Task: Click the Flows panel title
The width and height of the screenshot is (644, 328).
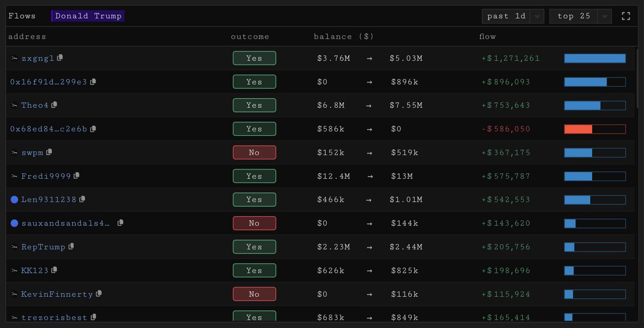Action: click(x=22, y=16)
